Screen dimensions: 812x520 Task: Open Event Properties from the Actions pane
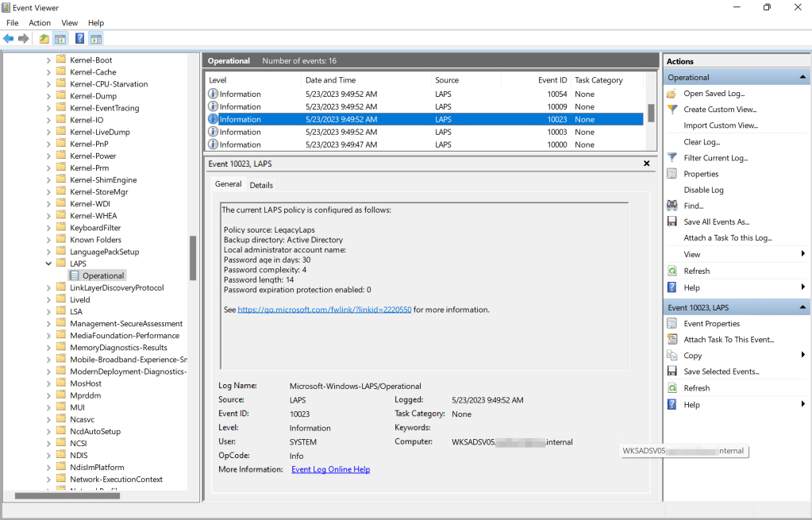[711, 324]
